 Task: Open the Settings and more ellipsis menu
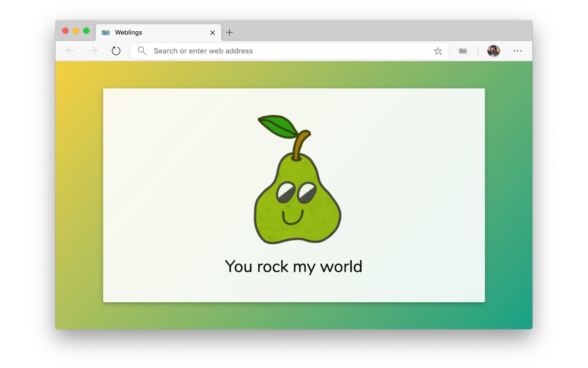click(518, 51)
